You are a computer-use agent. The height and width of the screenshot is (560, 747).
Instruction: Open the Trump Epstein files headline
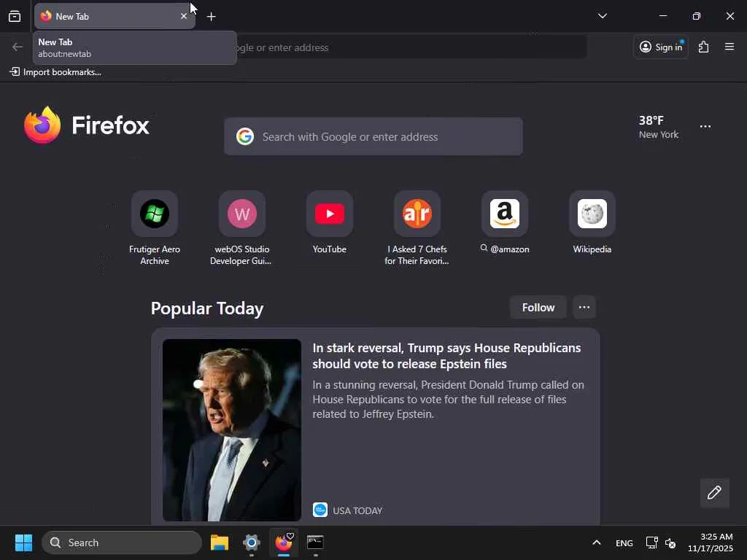pos(446,356)
